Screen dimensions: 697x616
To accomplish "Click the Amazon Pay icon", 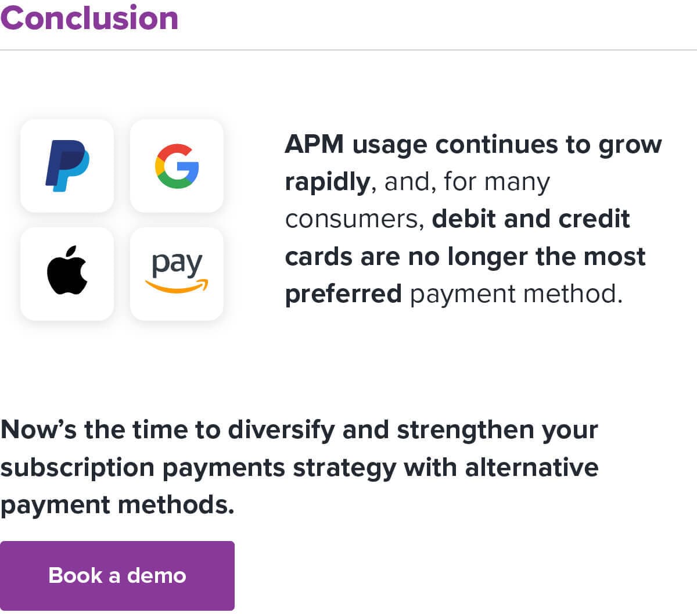I will click(177, 273).
